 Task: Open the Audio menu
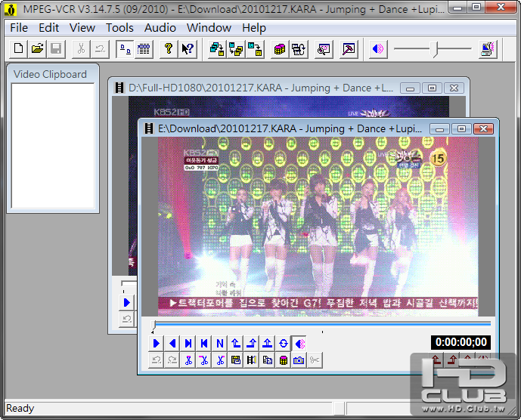point(160,28)
